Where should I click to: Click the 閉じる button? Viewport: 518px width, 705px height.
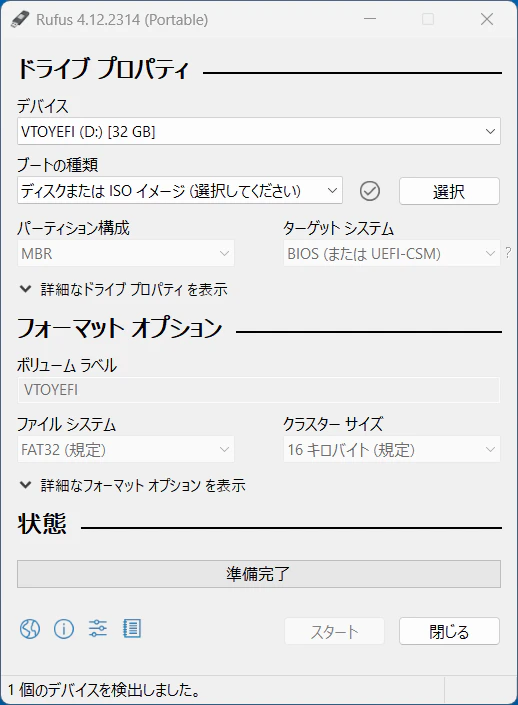(x=449, y=631)
